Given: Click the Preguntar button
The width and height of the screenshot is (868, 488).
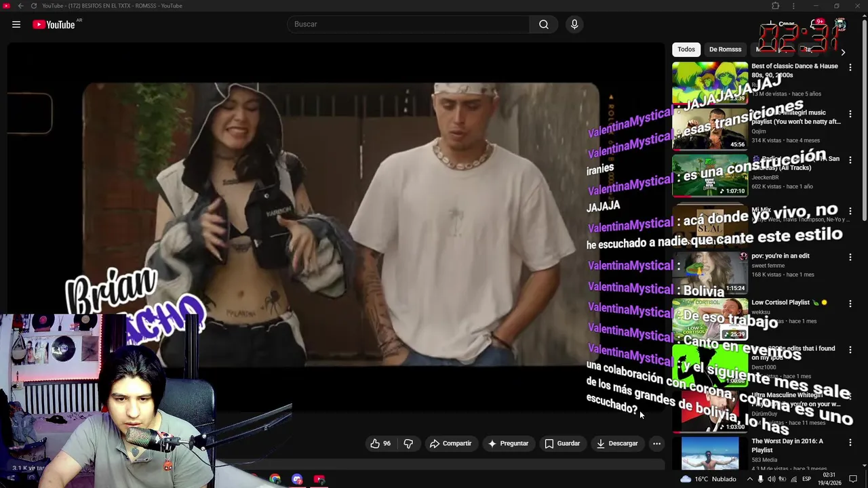Looking at the screenshot, I should (508, 443).
